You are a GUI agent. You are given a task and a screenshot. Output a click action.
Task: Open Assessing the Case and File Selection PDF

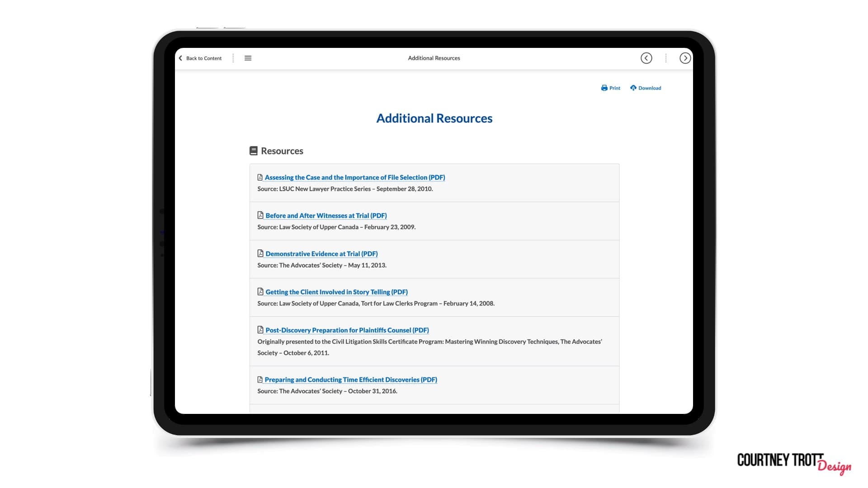click(x=355, y=178)
